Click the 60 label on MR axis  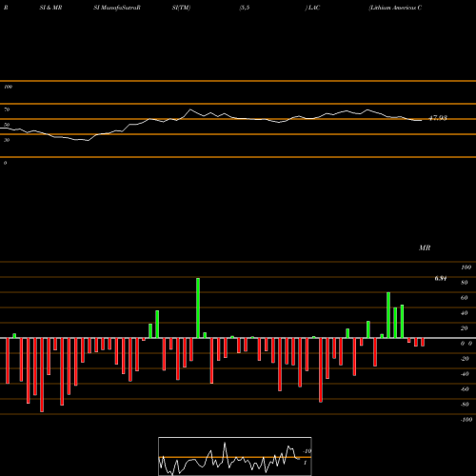465,298
